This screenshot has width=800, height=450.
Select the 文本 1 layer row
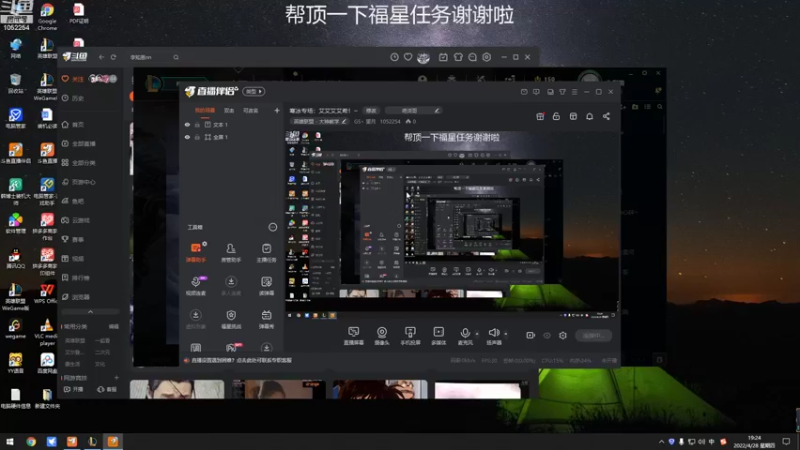tap(232, 124)
